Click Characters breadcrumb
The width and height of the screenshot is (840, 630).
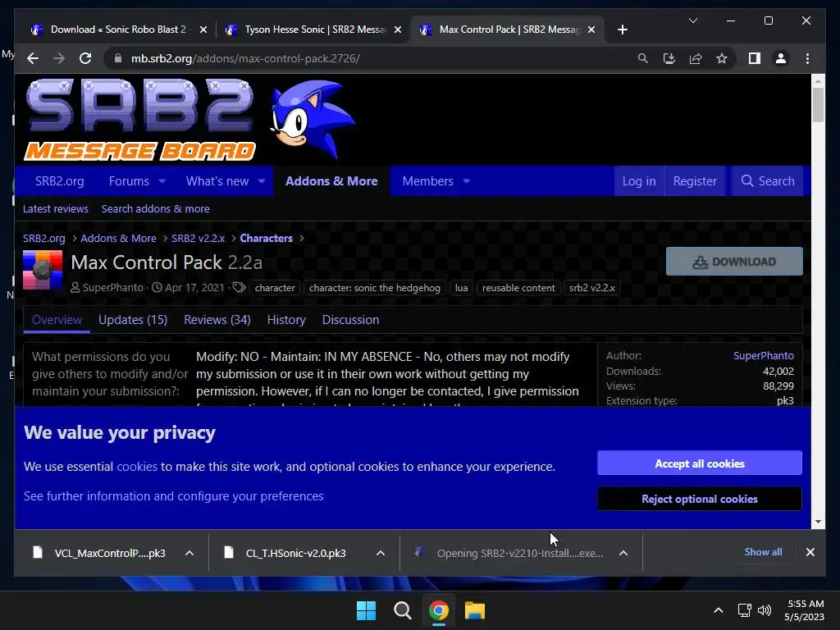(x=267, y=239)
